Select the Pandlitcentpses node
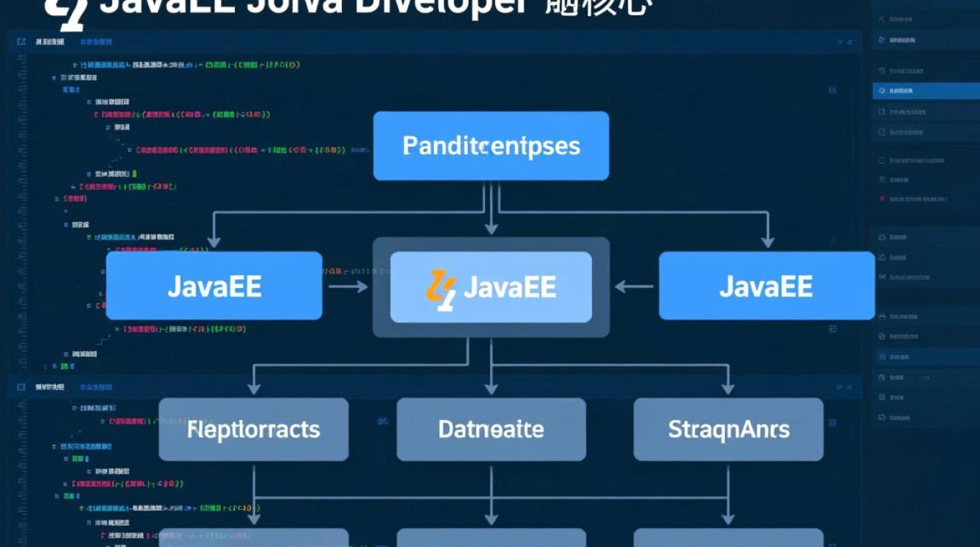This screenshot has width=980, height=547. 491,146
